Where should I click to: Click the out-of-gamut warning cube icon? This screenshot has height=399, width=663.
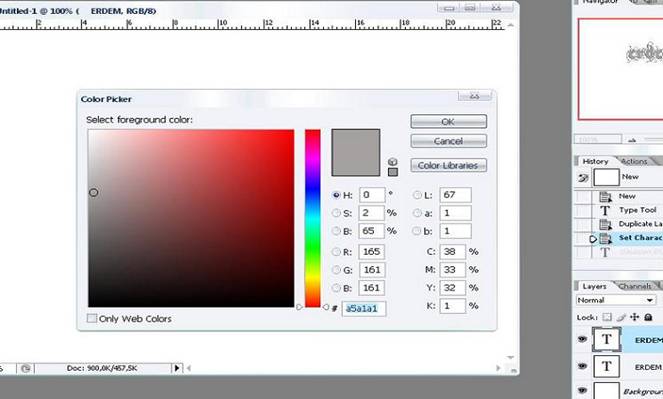pos(392,161)
